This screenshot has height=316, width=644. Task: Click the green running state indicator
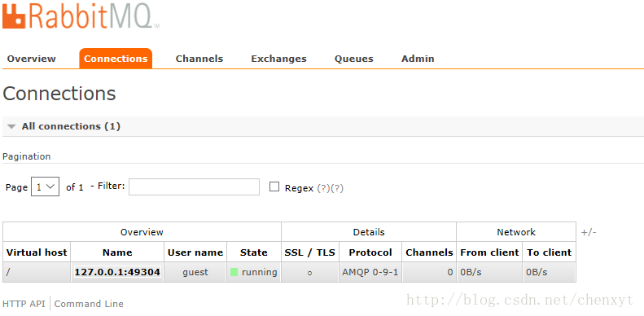[x=234, y=272]
